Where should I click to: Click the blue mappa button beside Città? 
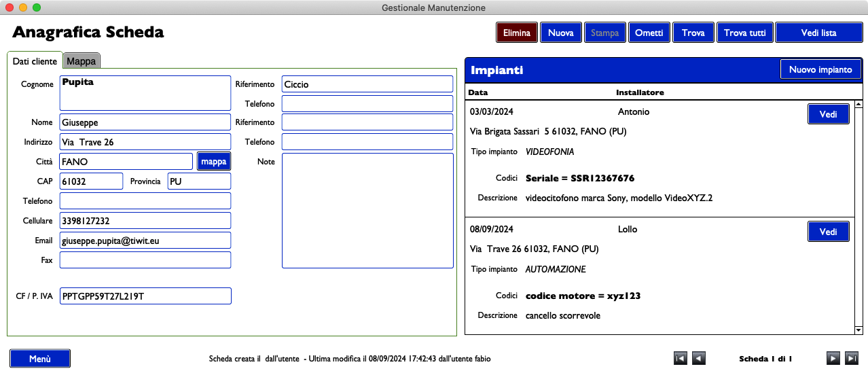click(214, 161)
